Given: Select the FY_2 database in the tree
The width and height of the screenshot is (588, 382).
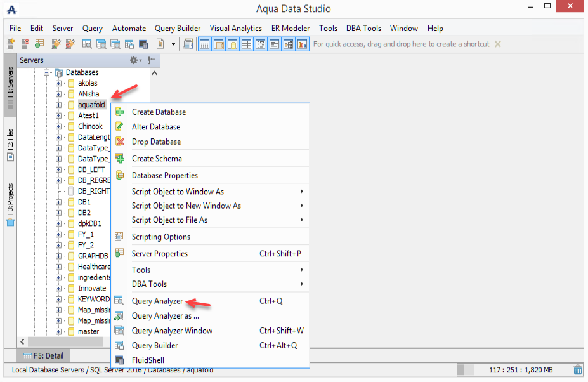Looking at the screenshot, I should [x=86, y=245].
